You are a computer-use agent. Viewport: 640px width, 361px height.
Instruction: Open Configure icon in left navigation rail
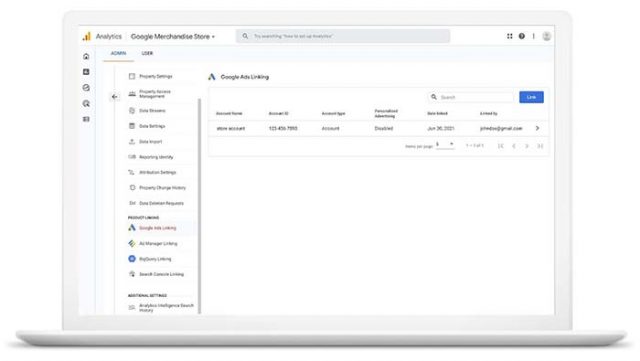[86, 119]
